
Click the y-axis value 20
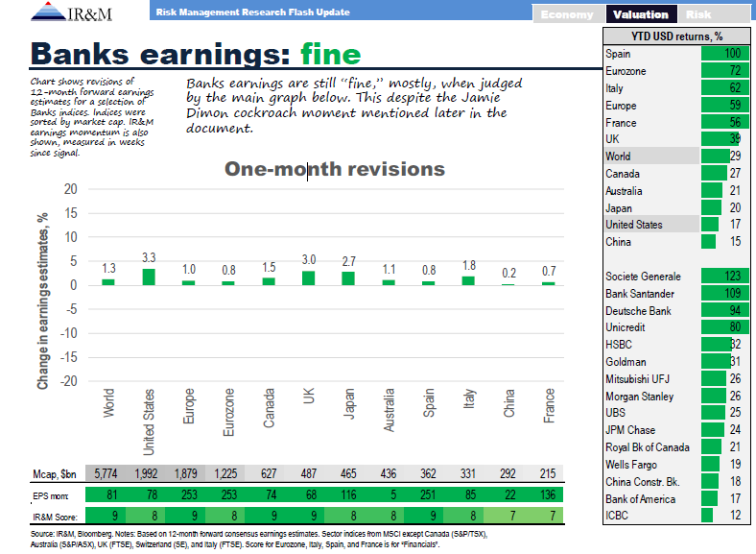(70, 189)
